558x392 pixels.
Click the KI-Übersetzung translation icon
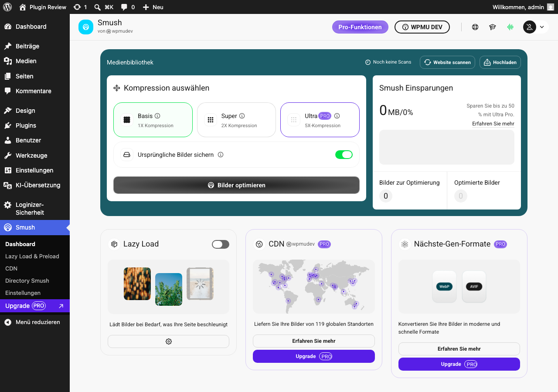[8, 185]
